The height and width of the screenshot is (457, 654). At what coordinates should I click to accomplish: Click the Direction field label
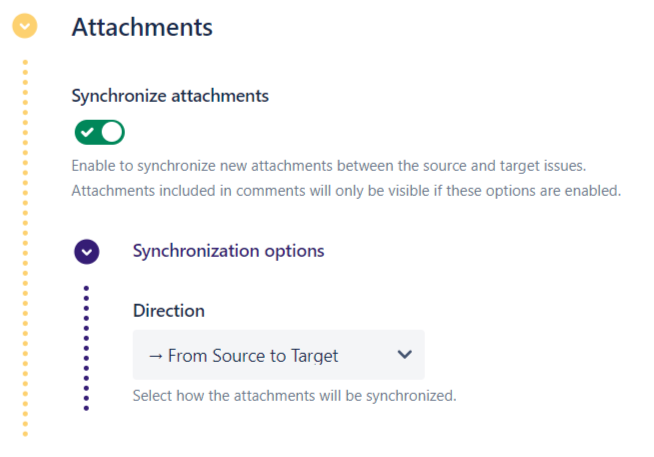tap(168, 311)
